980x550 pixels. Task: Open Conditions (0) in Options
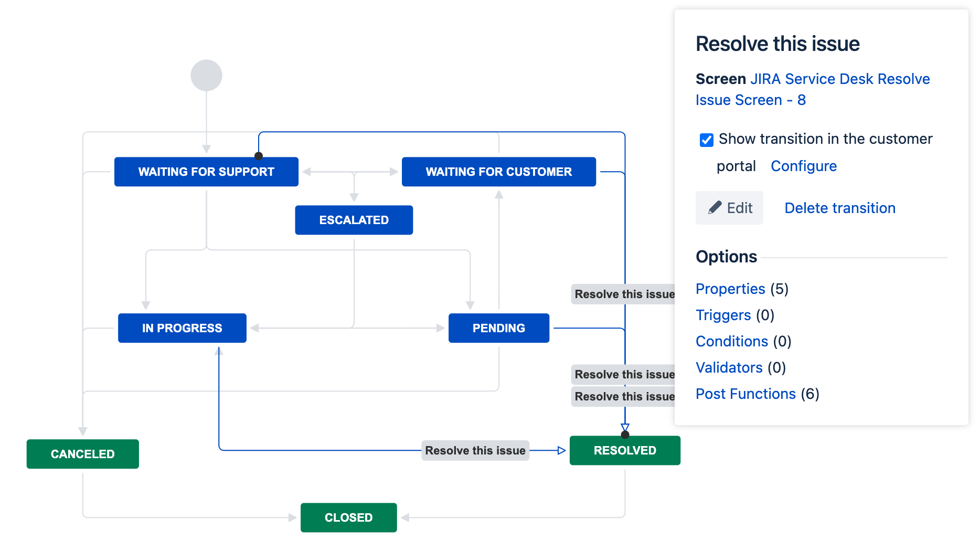731,341
